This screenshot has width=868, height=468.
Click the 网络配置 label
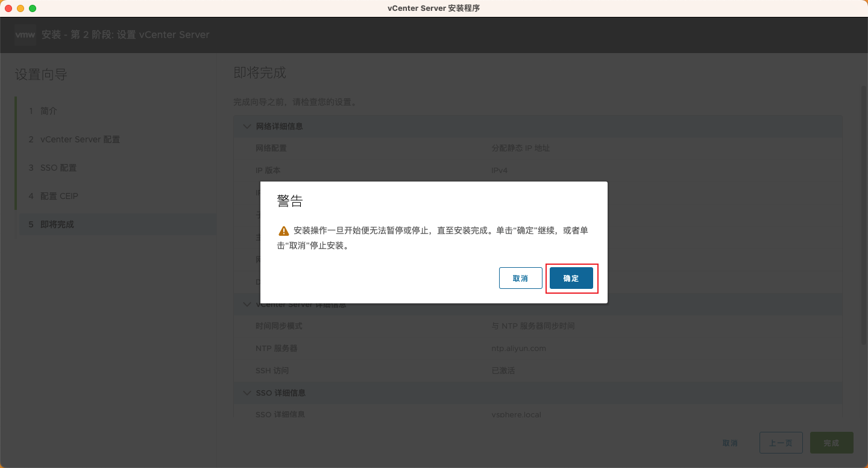point(271,148)
